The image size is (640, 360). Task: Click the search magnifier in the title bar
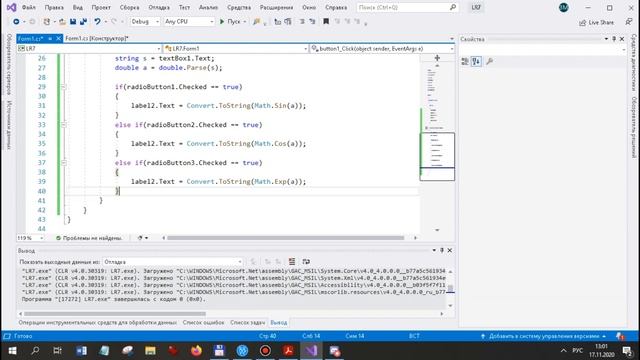453,7
